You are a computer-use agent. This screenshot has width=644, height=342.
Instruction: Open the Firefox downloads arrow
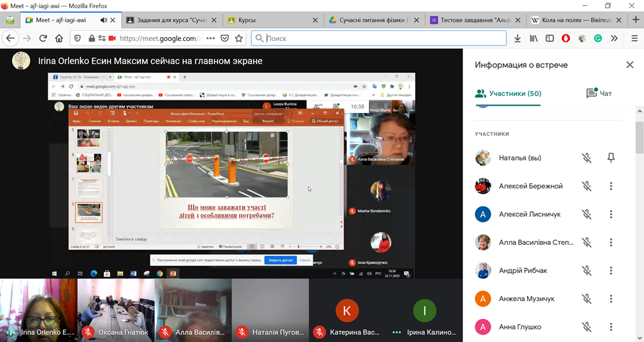(x=518, y=38)
